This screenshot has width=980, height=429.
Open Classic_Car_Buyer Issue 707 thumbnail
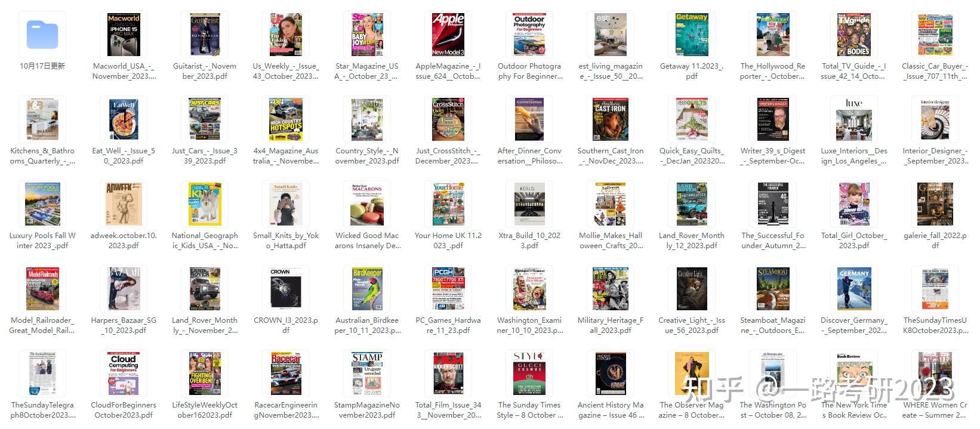(x=935, y=35)
